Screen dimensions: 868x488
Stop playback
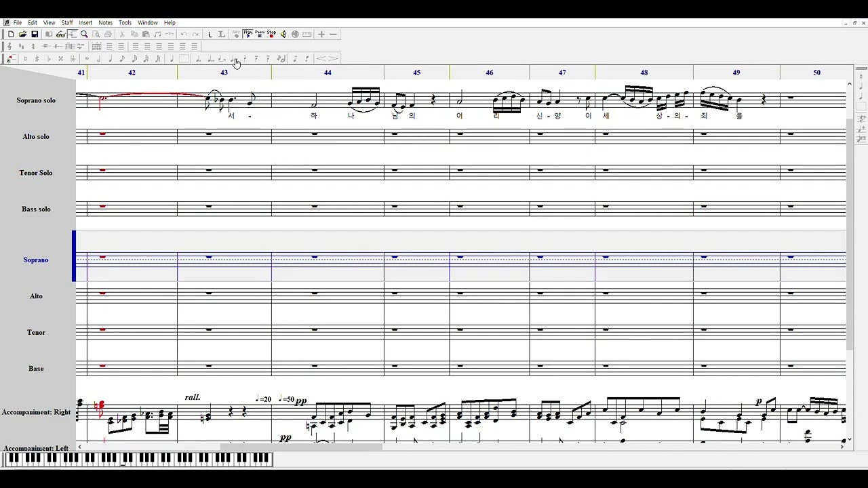tap(271, 34)
